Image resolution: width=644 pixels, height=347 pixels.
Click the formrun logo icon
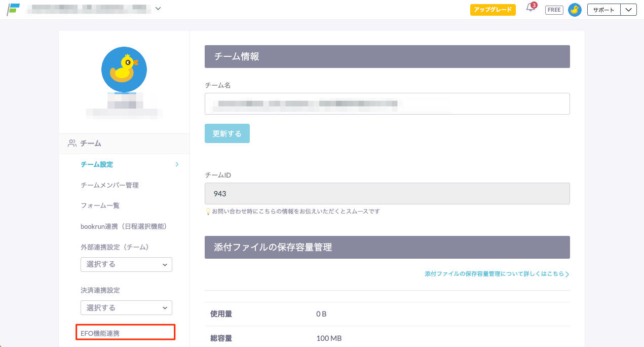click(13, 9)
